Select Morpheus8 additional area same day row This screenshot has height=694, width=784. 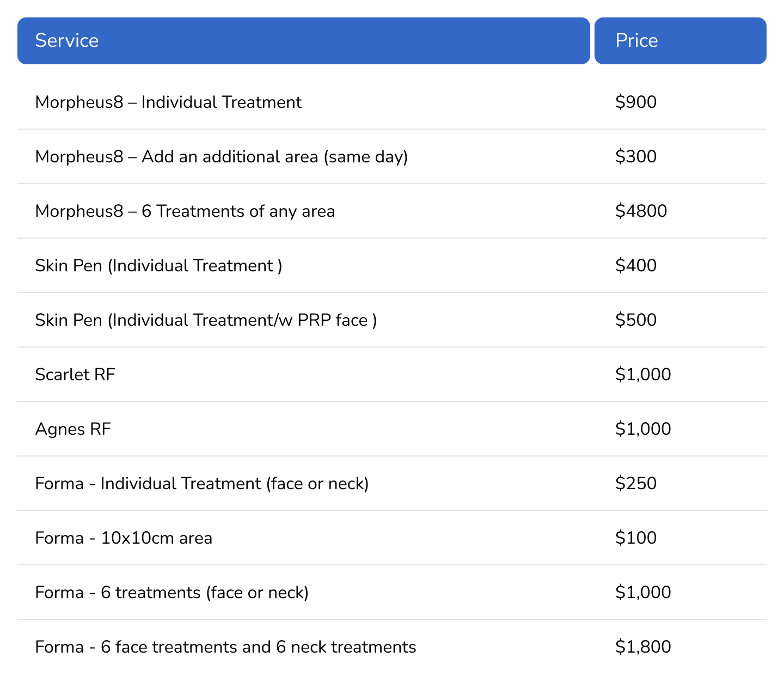[x=221, y=157]
